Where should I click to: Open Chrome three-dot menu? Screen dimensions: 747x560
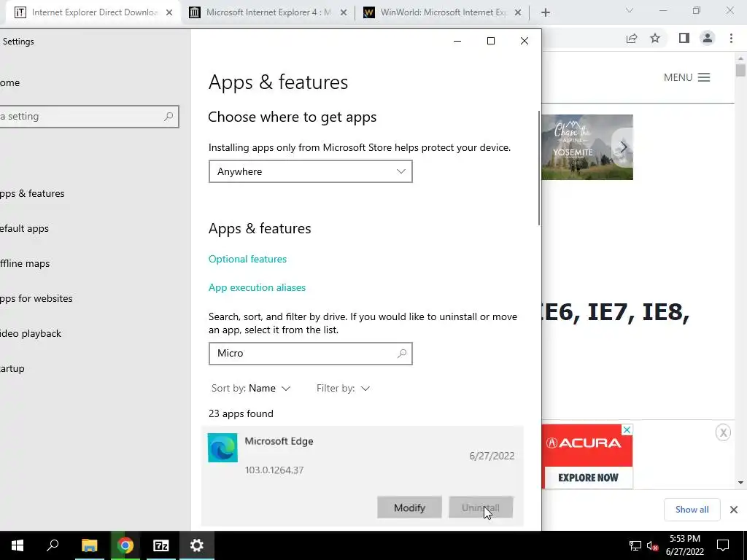click(731, 38)
